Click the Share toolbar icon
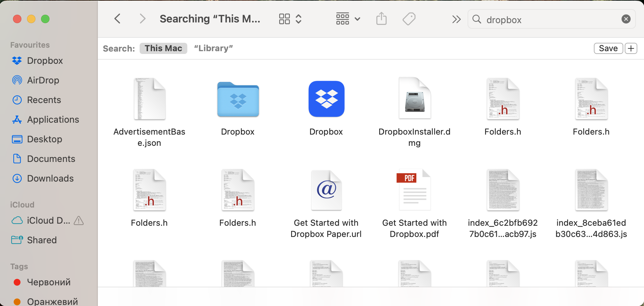This screenshot has height=306, width=644. coord(381,19)
